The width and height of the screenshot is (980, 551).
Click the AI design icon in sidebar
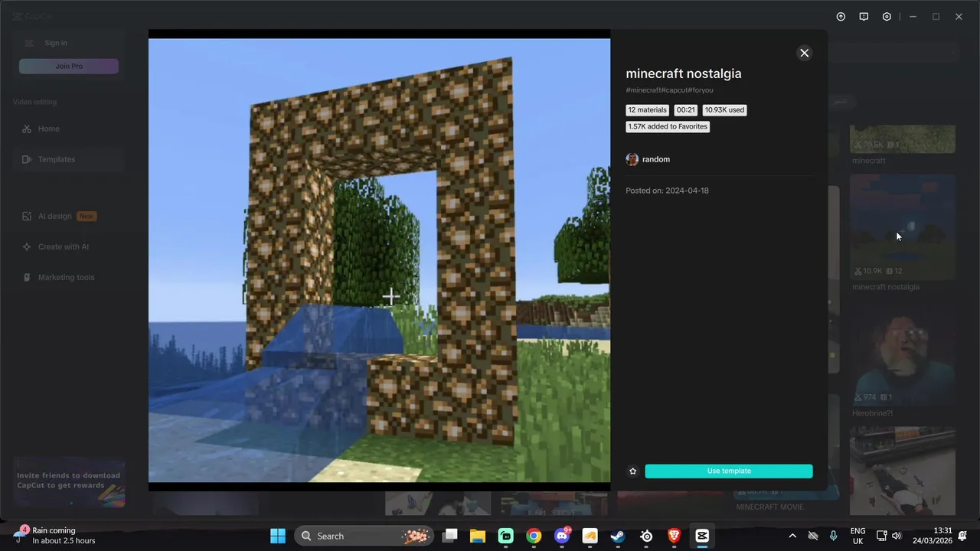click(x=27, y=216)
